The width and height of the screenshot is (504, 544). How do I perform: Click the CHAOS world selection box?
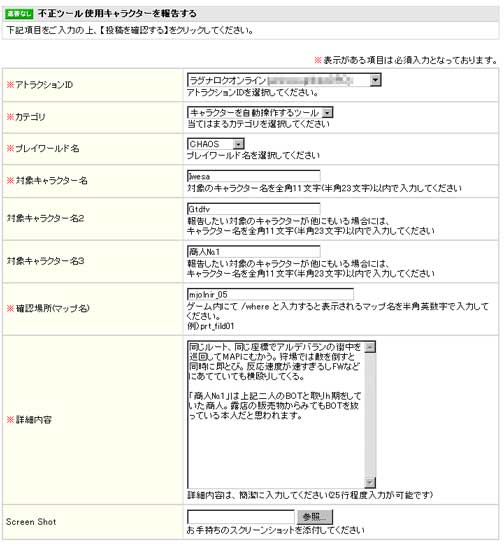tap(216, 144)
